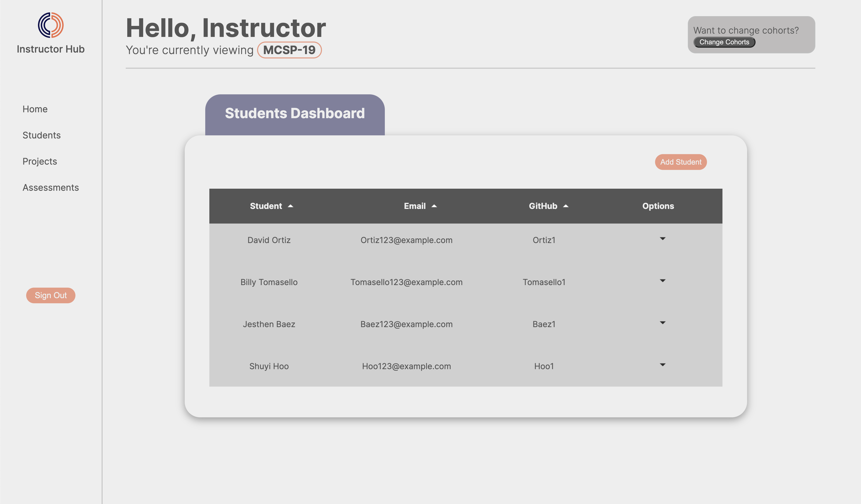861x504 pixels.
Task: Click email Ortiz123@example.com
Action: (x=406, y=240)
